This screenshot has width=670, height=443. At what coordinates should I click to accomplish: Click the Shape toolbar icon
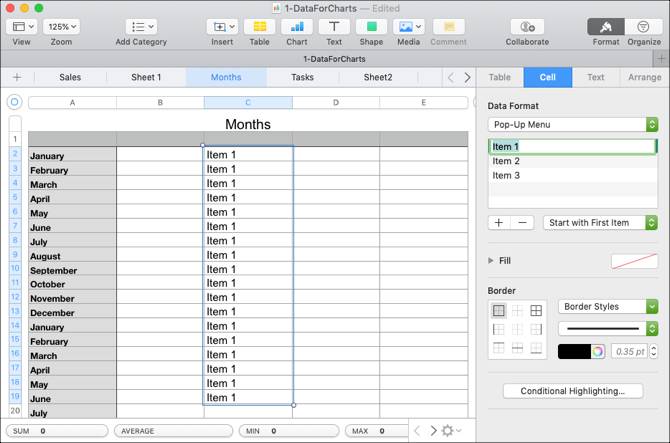coord(371,27)
